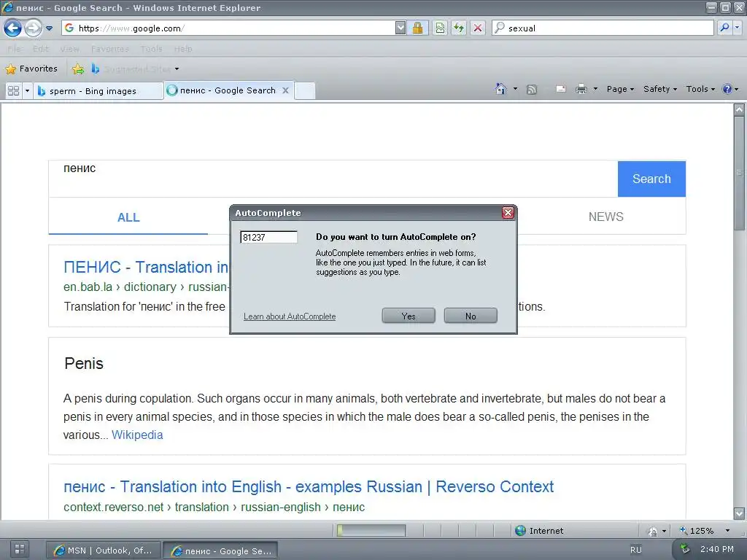Click the taskbar Start button
Screen dimensions: 747x560
tap(20, 549)
